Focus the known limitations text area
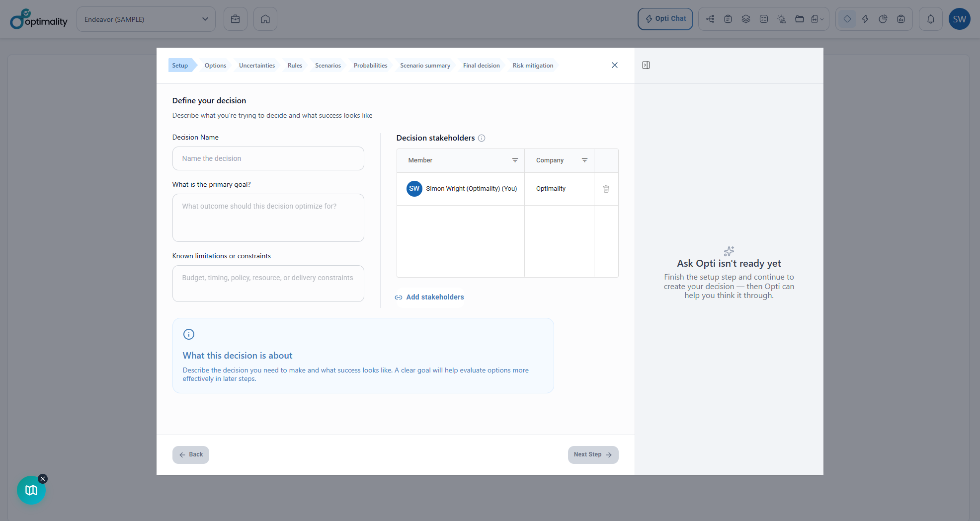 268,284
